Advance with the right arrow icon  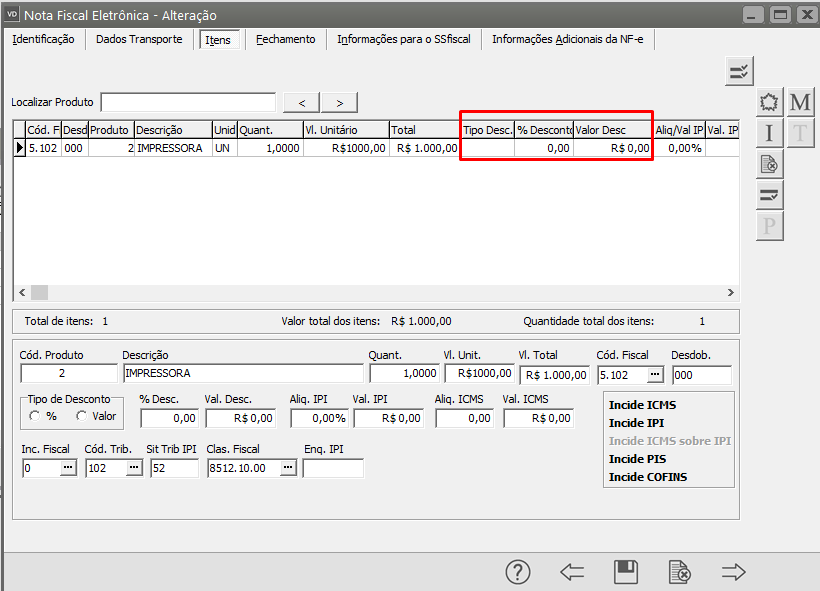tap(734, 572)
